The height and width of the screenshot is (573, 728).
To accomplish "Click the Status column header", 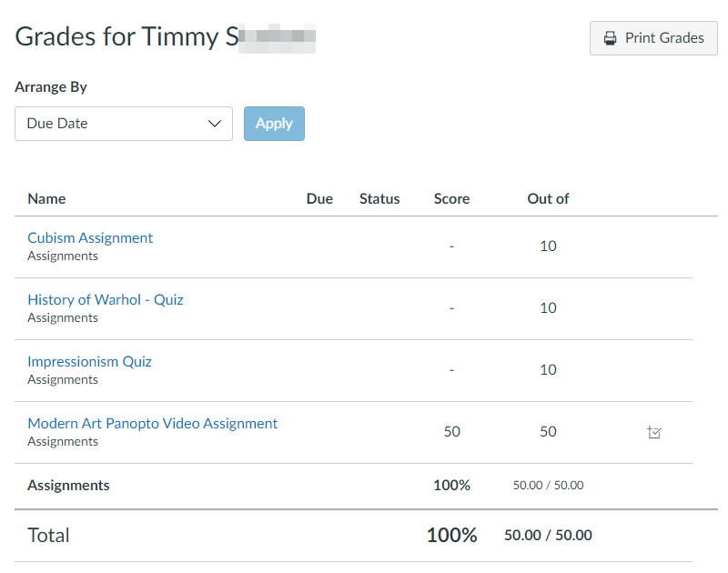I will click(379, 198).
